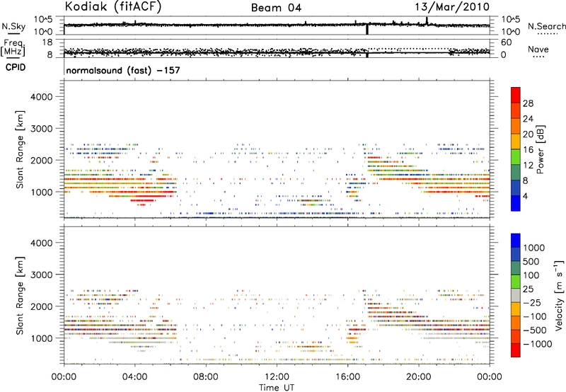Image resolution: width=566 pixels, height=392 pixels.
Task: Click the Slant Range label of the velocity panel
Action: tap(20, 296)
